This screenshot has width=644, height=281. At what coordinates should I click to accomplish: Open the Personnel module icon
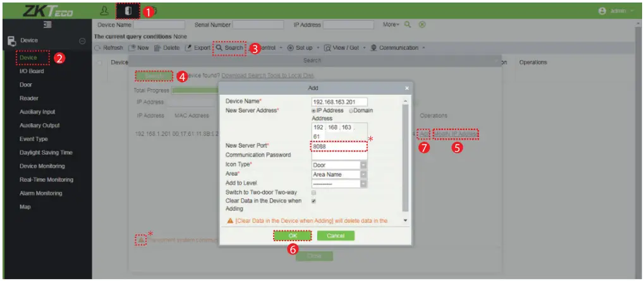(104, 11)
